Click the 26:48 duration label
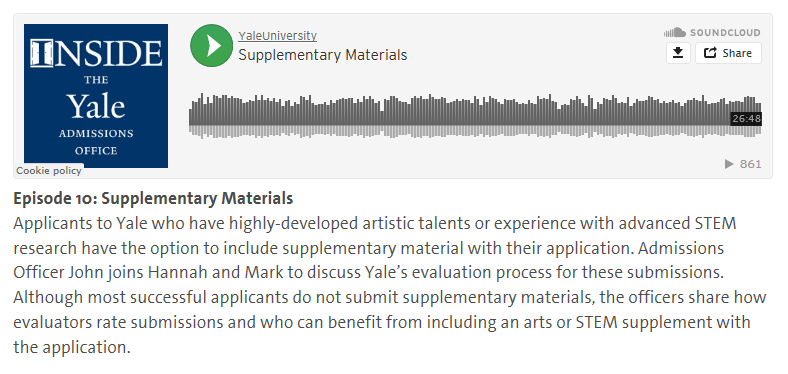This screenshot has height=374, width=788. point(746,119)
